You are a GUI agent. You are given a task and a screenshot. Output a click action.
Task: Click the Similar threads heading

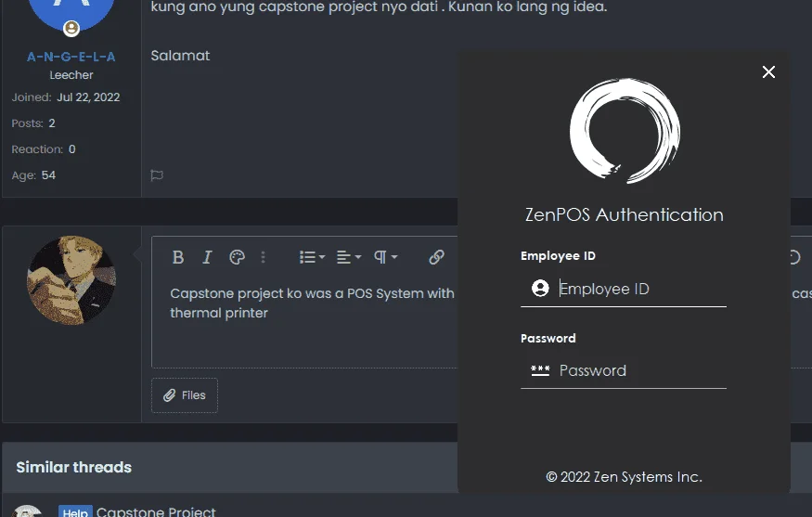click(x=74, y=467)
